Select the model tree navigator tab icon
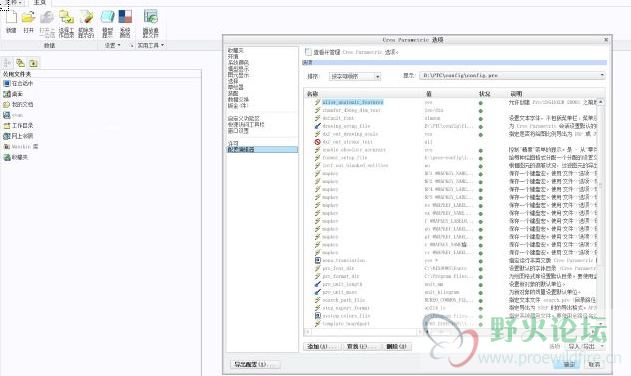The image size is (631, 376). [8, 63]
